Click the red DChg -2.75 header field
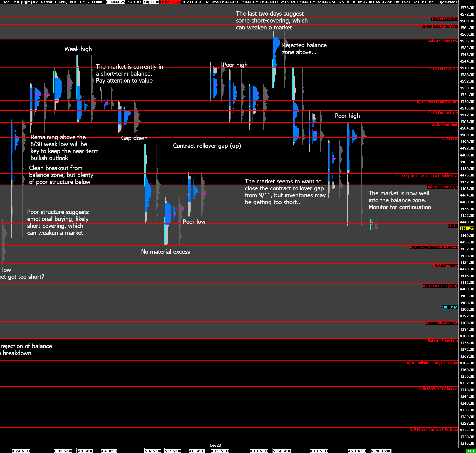 point(171,2)
